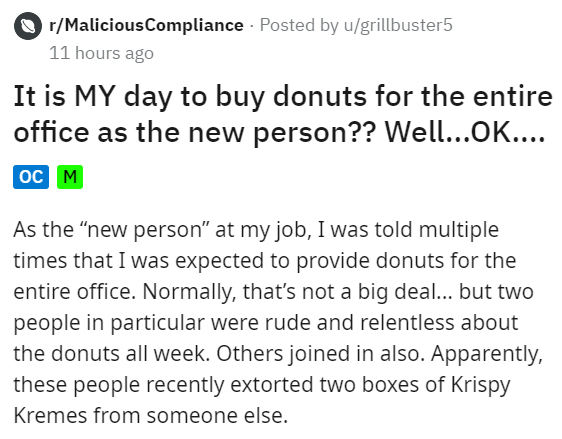Click 'Krispy' in the post body
The image size is (562, 439).
(x=480, y=385)
